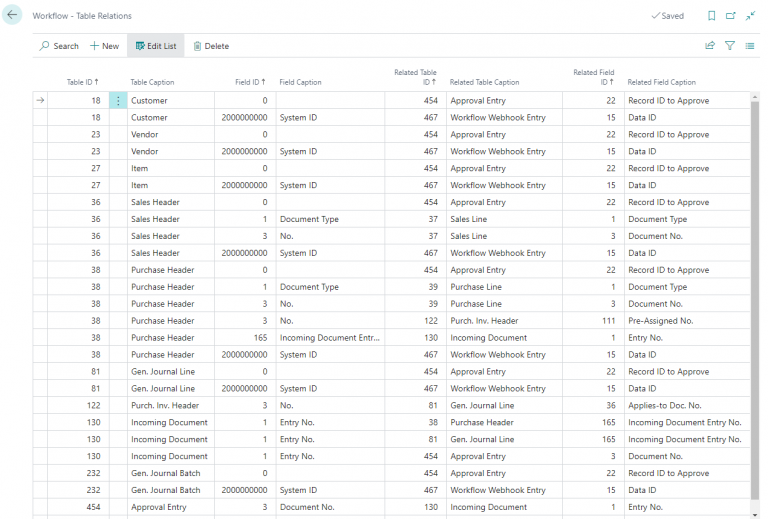
Task: Open the filter pane icon
Action: 730,46
